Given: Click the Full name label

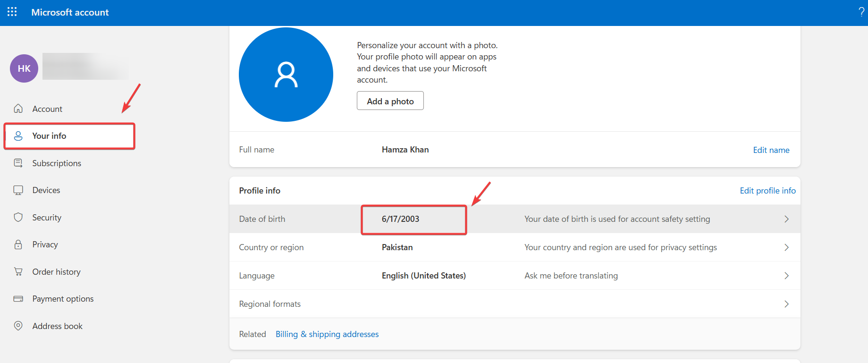Looking at the screenshot, I should (x=257, y=150).
